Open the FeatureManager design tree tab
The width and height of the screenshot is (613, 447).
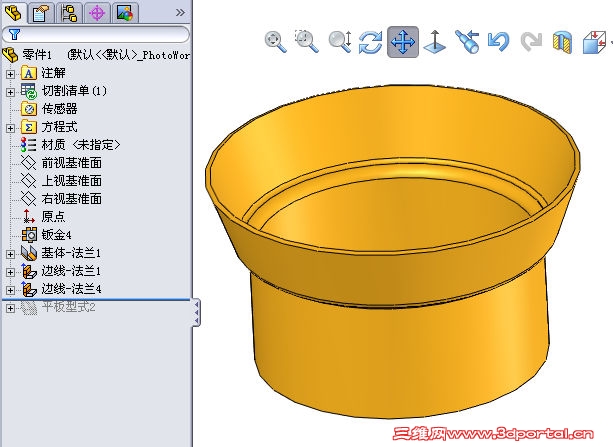click(13, 13)
